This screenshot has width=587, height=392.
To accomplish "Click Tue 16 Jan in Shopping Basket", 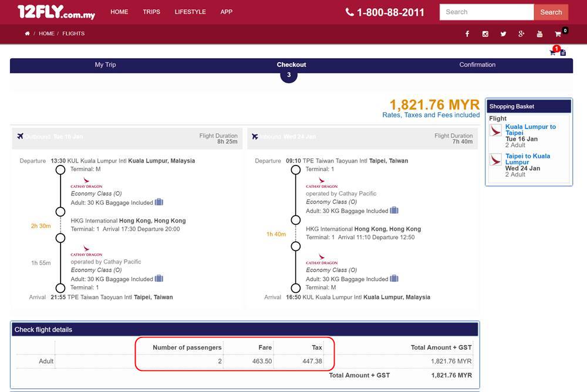I will click(521, 139).
